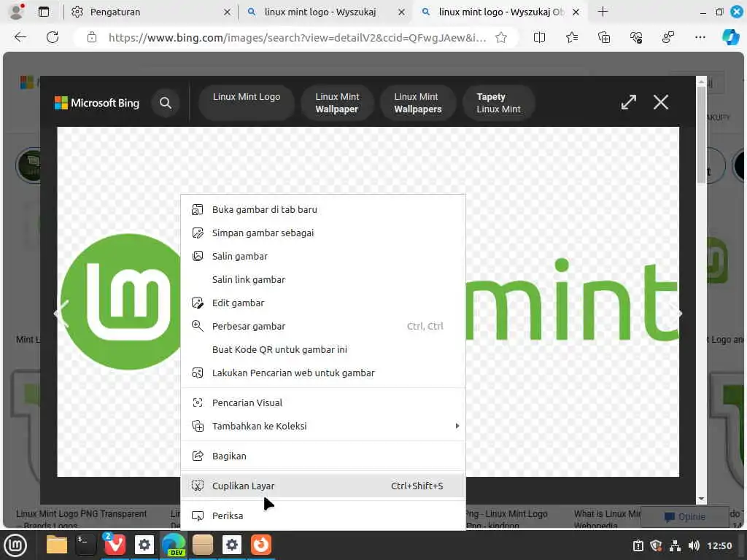View the site information lock icon
Screen dimensions: 747x560
pyautogui.click(x=92, y=37)
